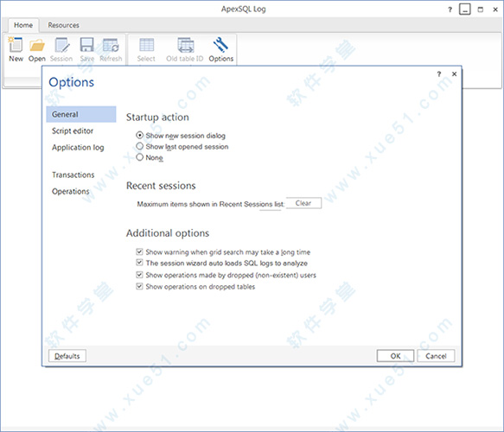
Task: Click the Refresh grid icon
Action: 111,45
